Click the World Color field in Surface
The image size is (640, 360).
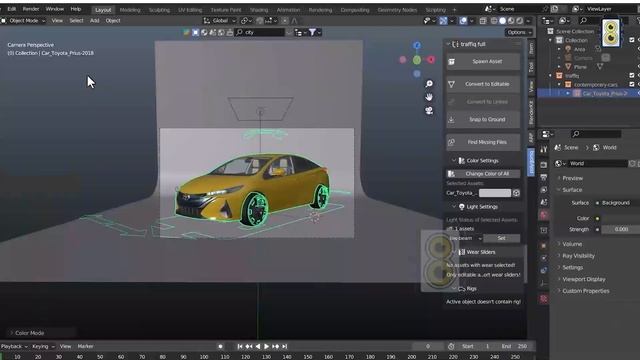tap(621, 218)
